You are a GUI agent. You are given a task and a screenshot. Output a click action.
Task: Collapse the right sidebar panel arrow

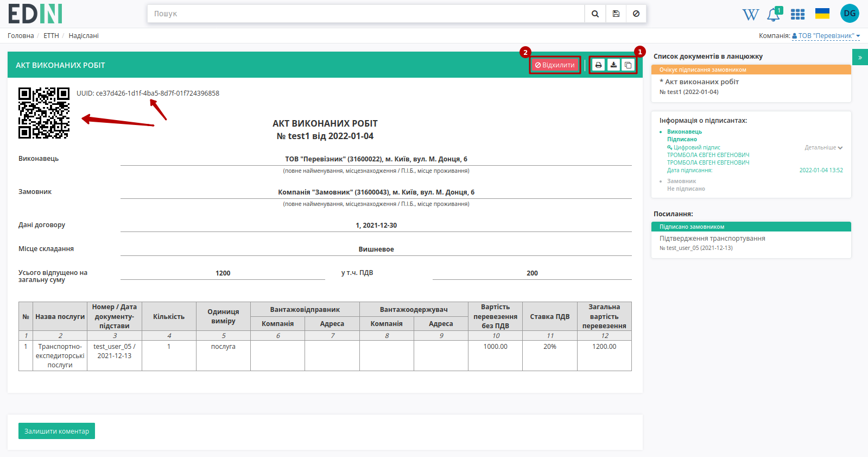860,57
